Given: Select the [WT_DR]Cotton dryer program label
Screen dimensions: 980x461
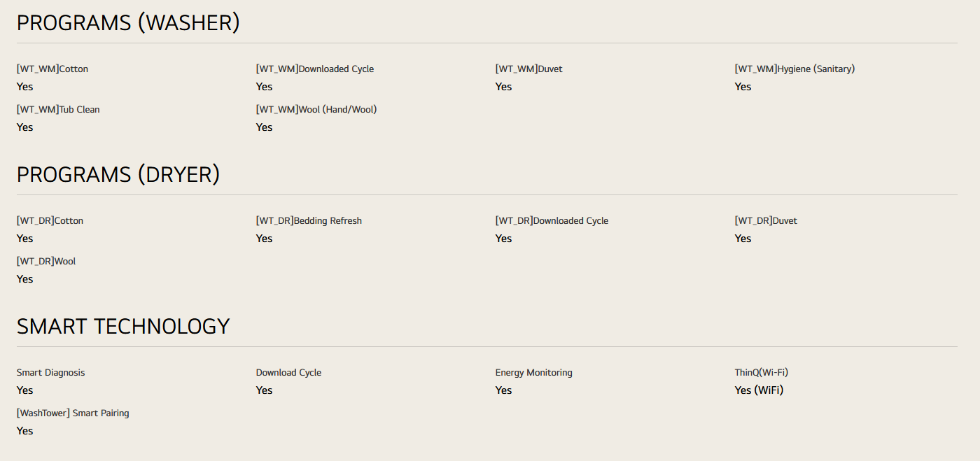Looking at the screenshot, I should tap(50, 221).
